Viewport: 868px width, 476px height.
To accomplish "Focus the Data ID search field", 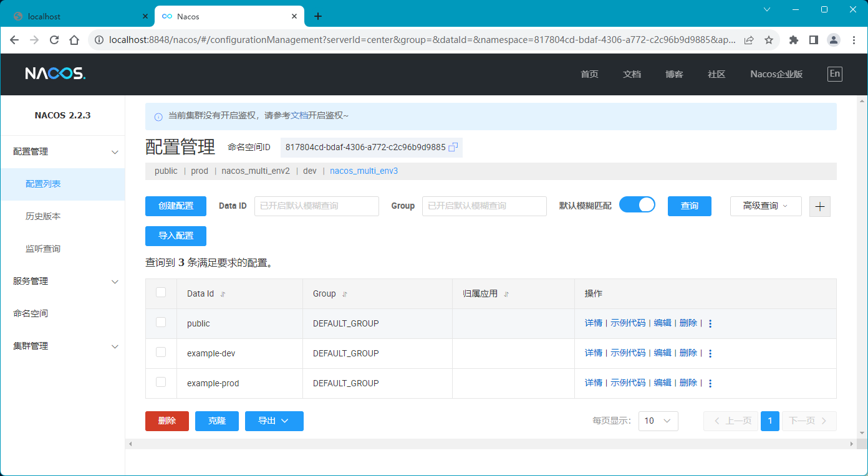I will 317,206.
